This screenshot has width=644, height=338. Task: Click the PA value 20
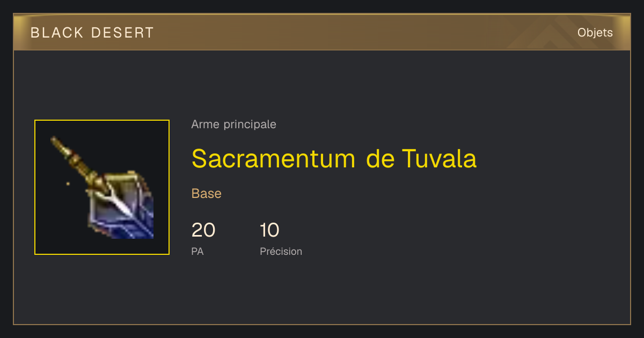point(203,230)
